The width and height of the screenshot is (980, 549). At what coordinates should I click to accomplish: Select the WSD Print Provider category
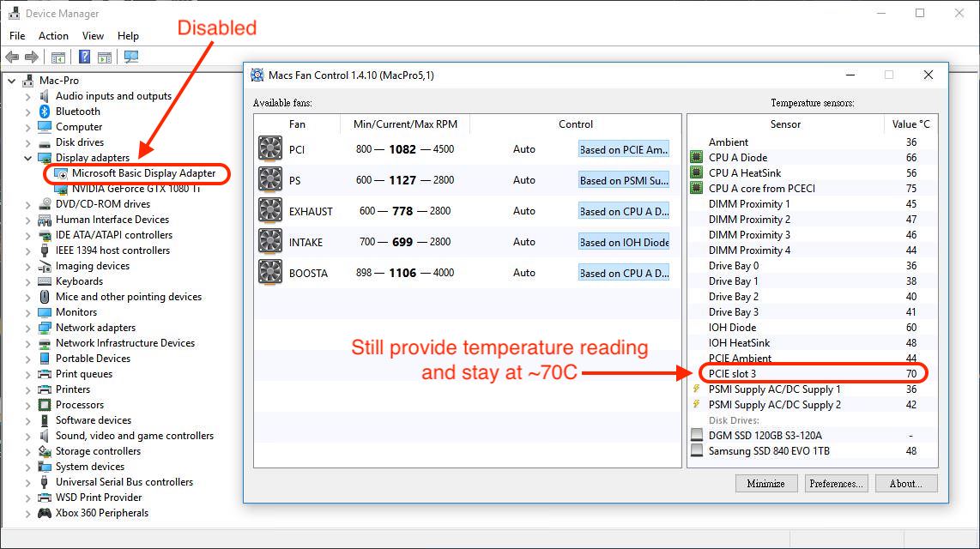point(98,498)
